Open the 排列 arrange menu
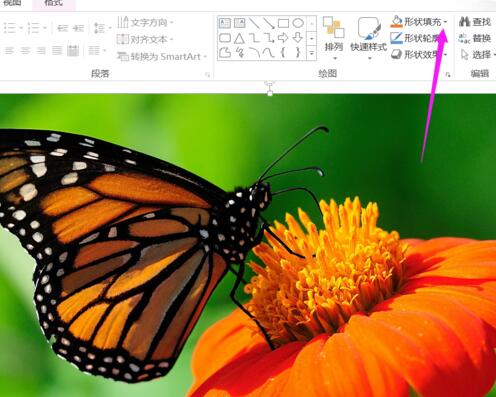496x397 pixels. (334, 38)
